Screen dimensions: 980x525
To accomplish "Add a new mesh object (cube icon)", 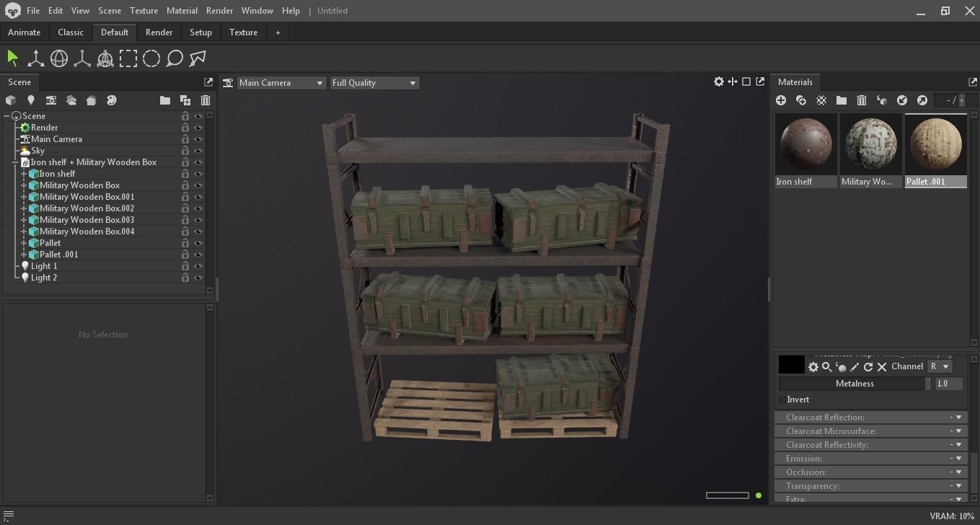I will pos(11,100).
